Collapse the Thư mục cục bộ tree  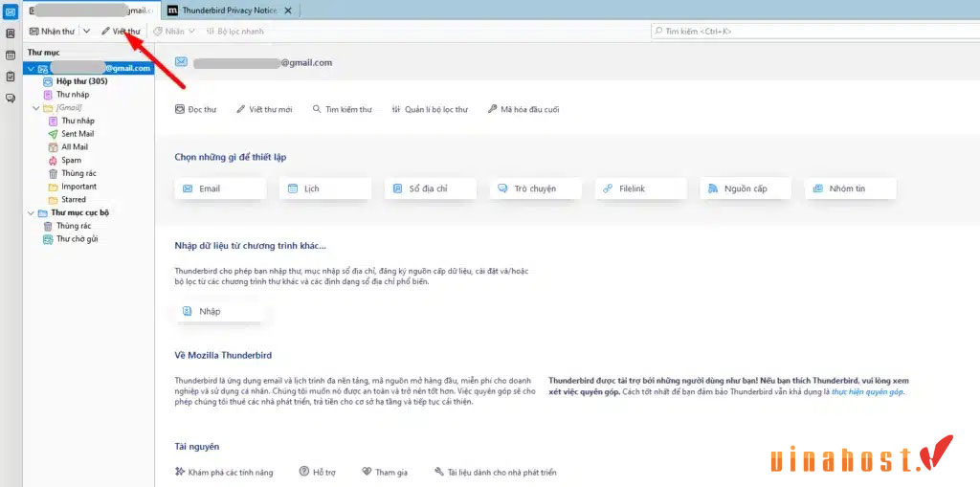click(x=31, y=212)
